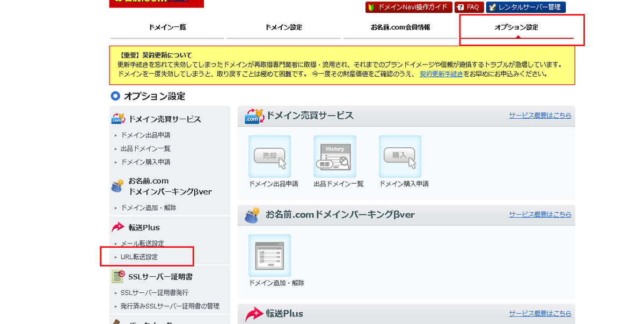The height and width of the screenshot is (324, 644).
Task: Click 出品ドメイン一覧 in the sidebar
Action: point(145,149)
